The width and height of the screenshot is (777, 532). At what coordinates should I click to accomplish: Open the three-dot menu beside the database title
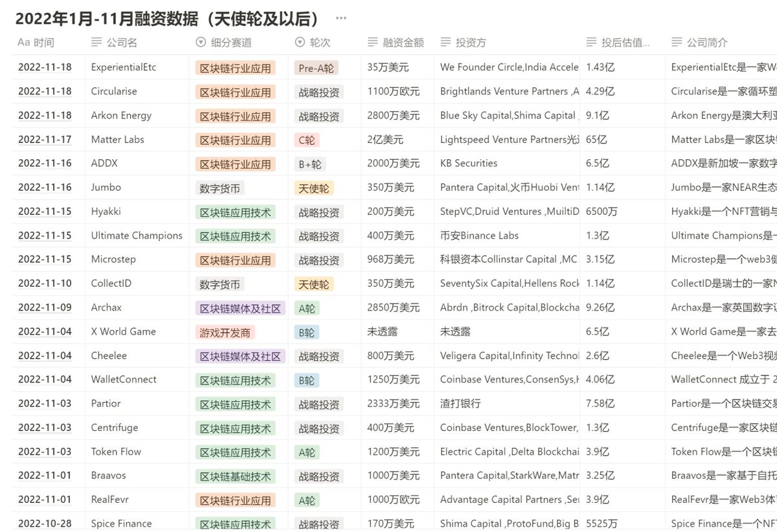click(x=341, y=19)
